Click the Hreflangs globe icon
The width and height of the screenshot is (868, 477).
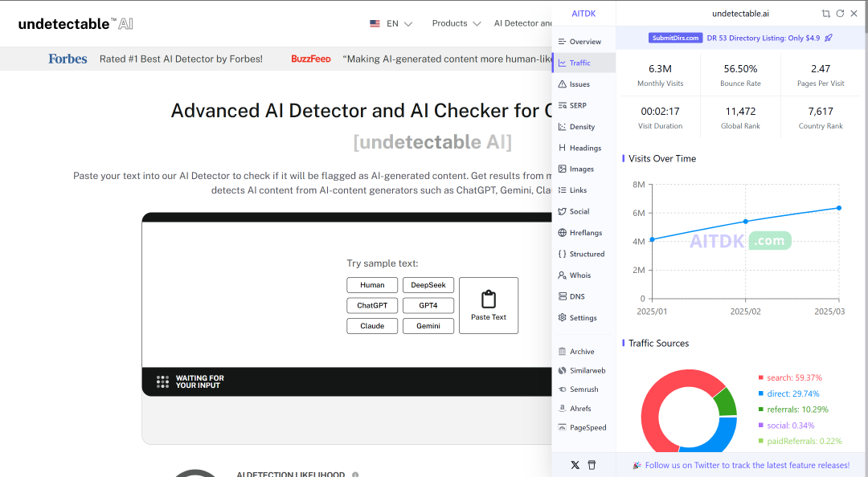tap(563, 232)
